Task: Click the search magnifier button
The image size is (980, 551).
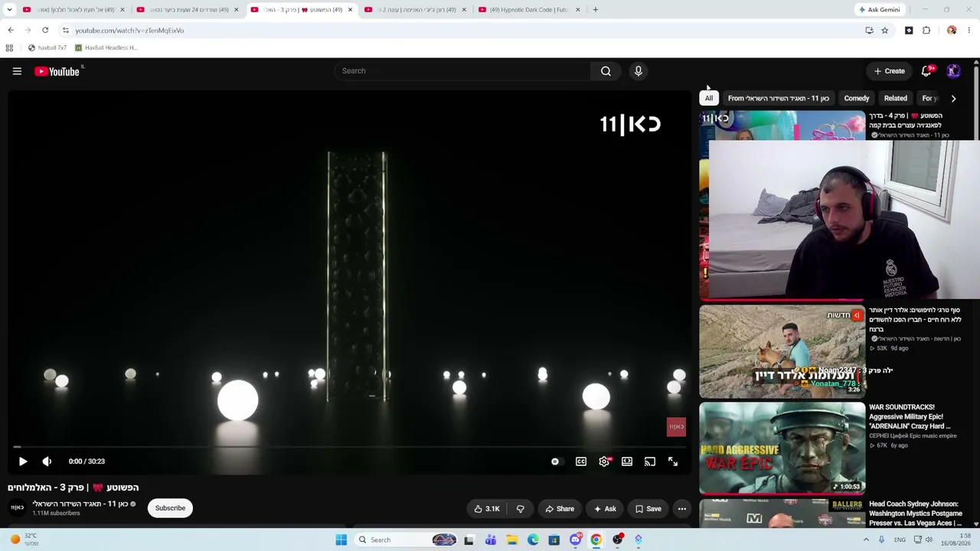Action: [606, 71]
